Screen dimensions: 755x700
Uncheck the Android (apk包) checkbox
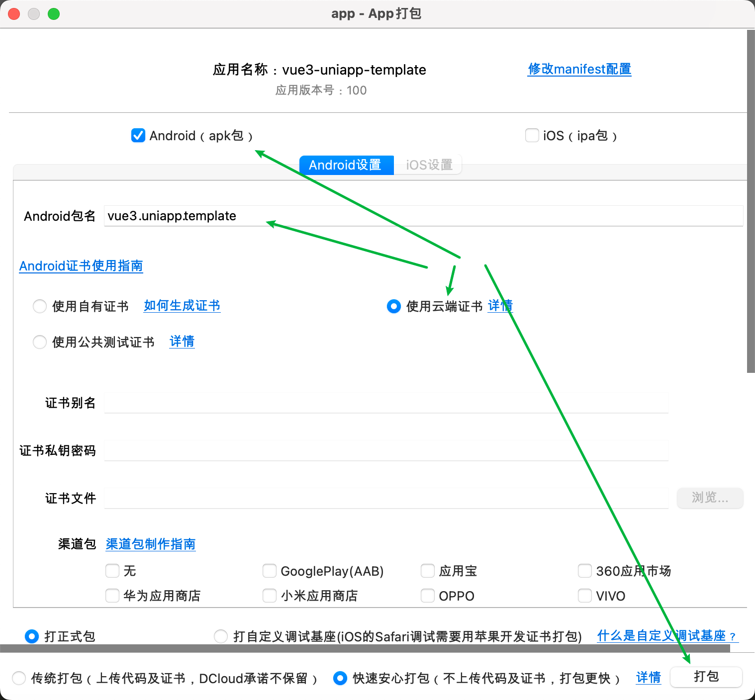[x=138, y=135]
